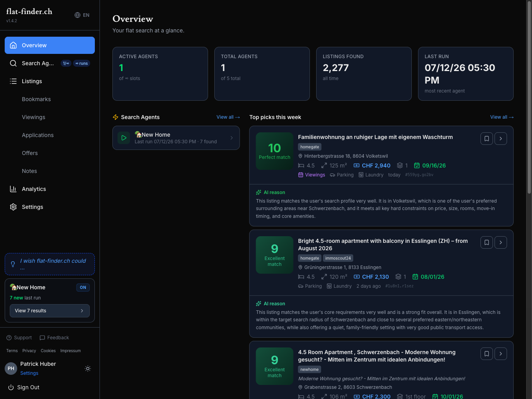Open Familienwohnung listing details chevron

[501, 139]
